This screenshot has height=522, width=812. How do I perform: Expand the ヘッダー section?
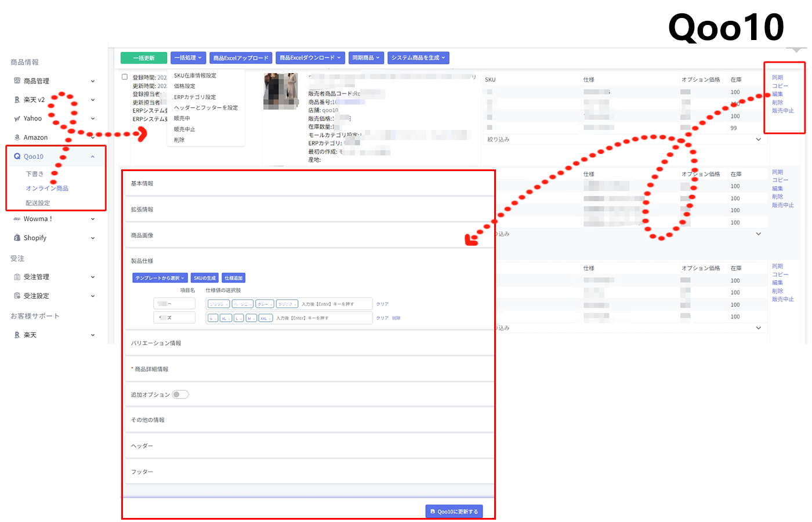point(310,446)
